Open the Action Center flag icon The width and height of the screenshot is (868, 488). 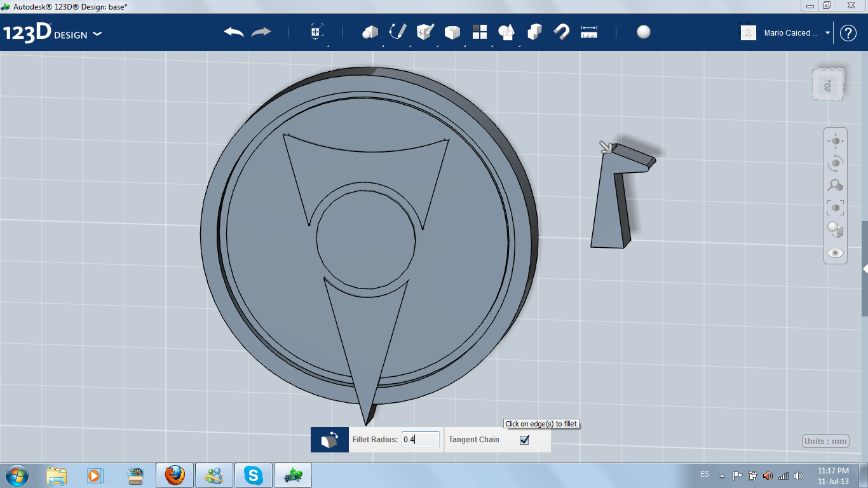pos(738,475)
